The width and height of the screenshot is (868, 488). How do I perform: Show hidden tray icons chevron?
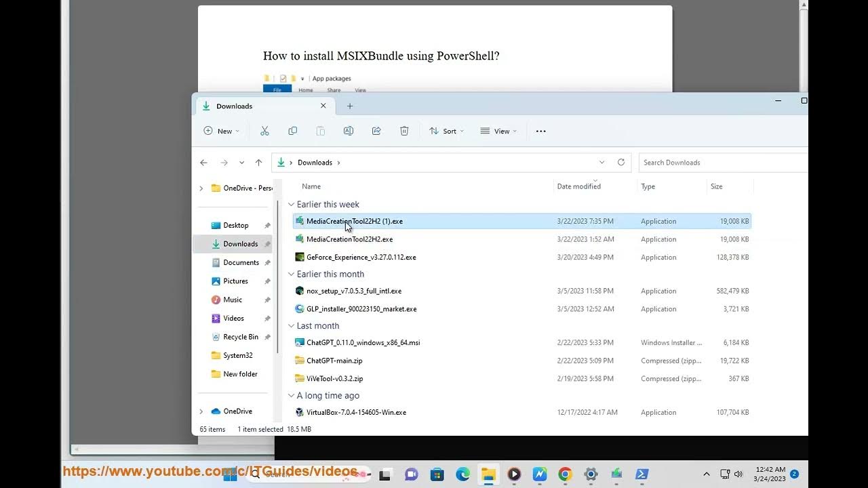706,474
